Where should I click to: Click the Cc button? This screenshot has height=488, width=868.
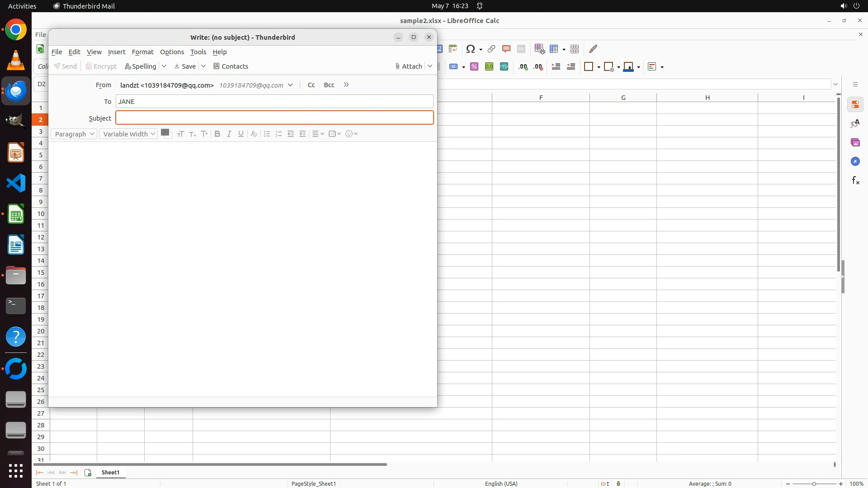[x=311, y=85]
